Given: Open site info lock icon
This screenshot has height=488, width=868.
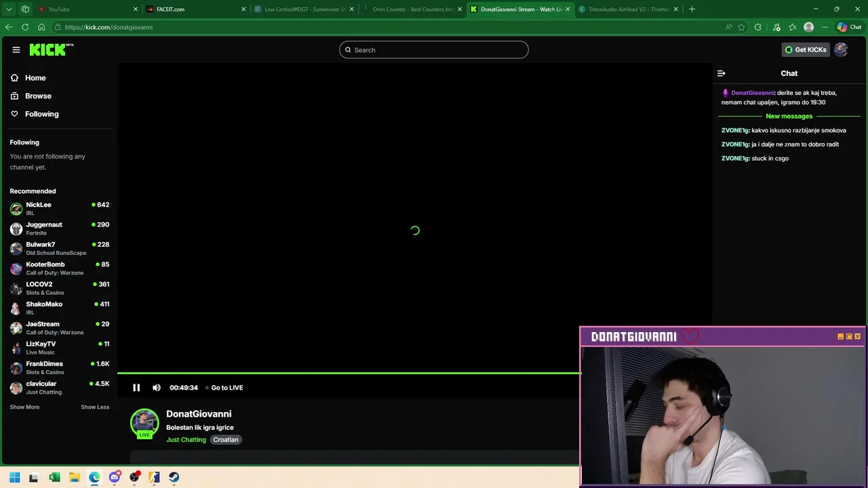Looking at the screenshot, I should (x=58, y=27).
